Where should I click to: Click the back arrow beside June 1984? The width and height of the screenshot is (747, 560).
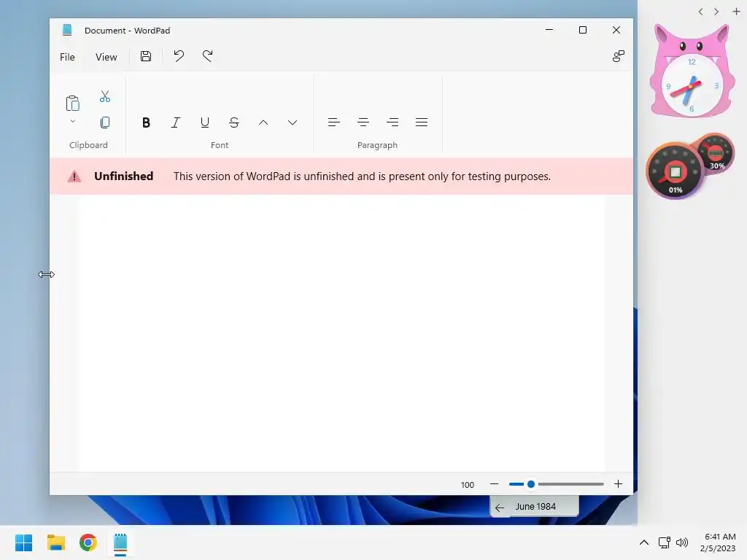499,507
